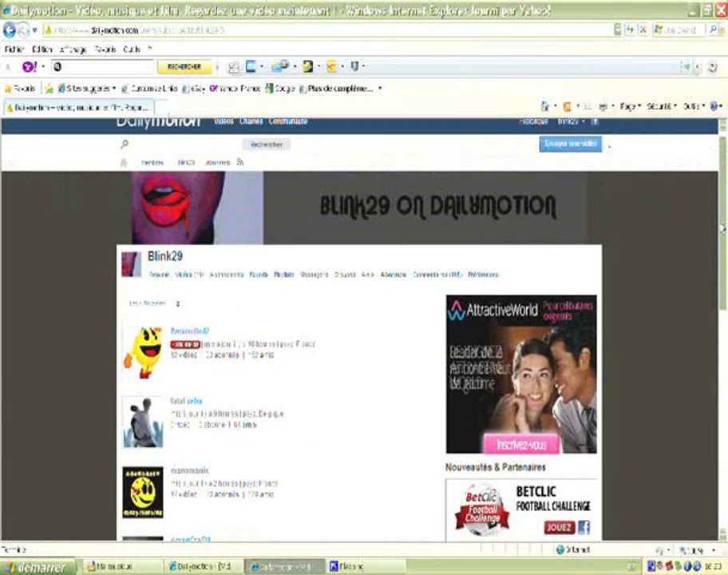
Task: Click Yahoo toolbar orange bookmark icon
Action: point(331,67)
